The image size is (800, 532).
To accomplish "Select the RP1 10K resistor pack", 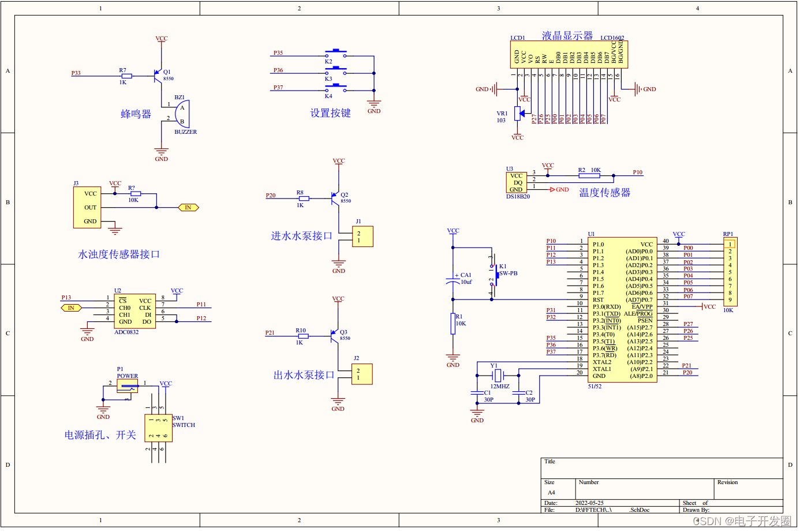I will (730, 272).
